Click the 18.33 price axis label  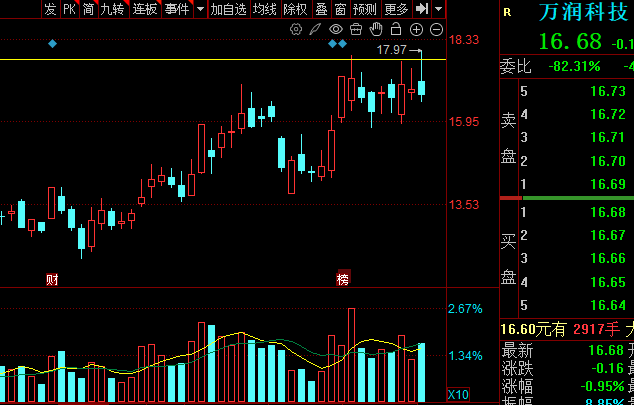(x=464, y=40)
